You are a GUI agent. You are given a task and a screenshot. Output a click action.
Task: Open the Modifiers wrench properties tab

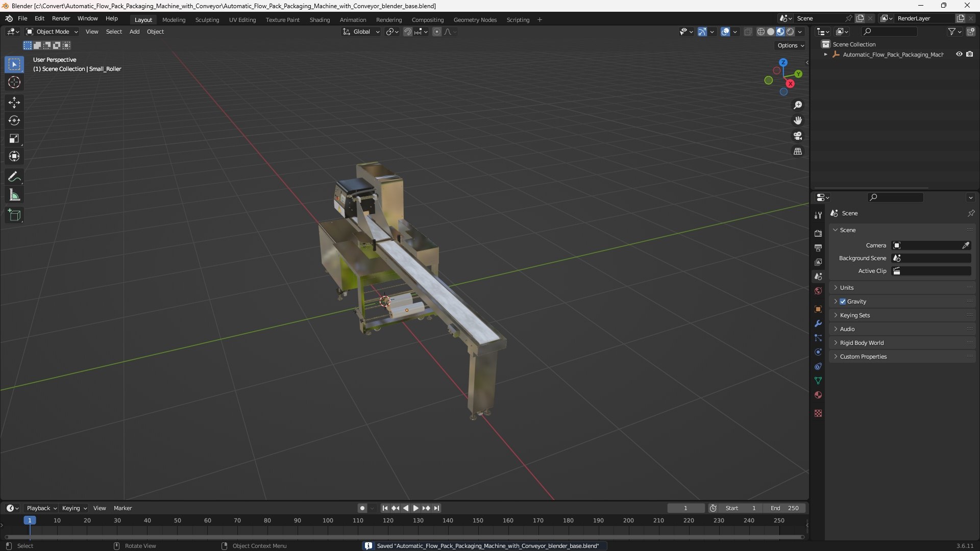(818, 323)
